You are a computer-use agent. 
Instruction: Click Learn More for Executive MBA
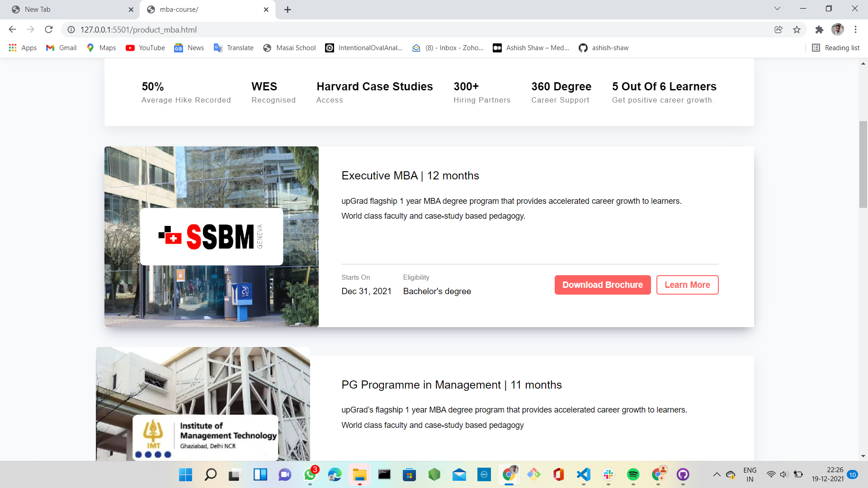(x=687, y=285)
